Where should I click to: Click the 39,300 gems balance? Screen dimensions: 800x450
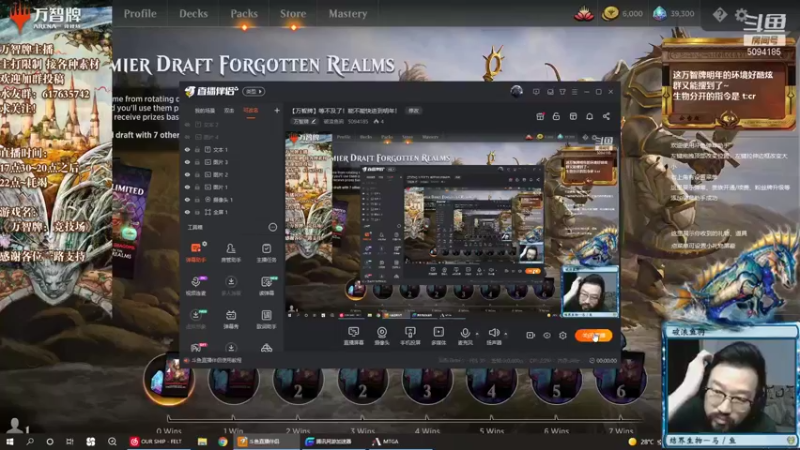(x=673, y=14)
